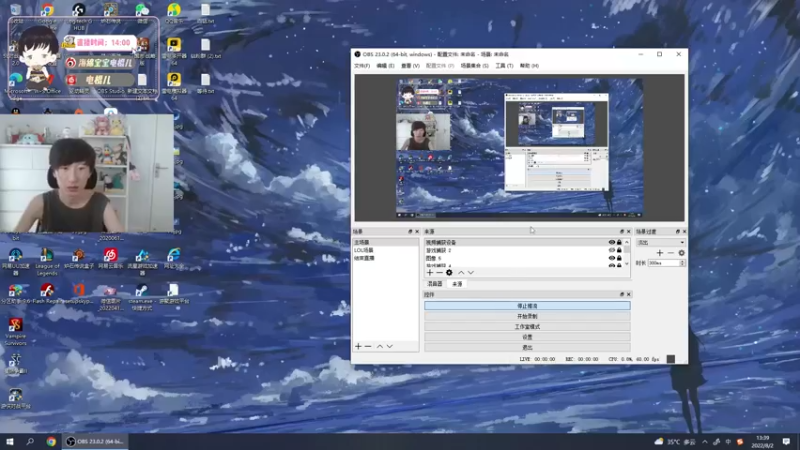This screenshot has height=450, width=800.
Task: Remove selected source with minus icon
Action: pyautogui.click(x=439, y=273)
